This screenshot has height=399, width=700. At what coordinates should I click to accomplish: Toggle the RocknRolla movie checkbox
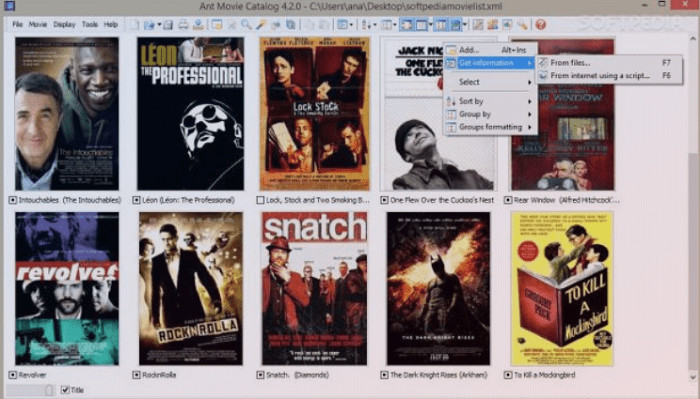136,375
